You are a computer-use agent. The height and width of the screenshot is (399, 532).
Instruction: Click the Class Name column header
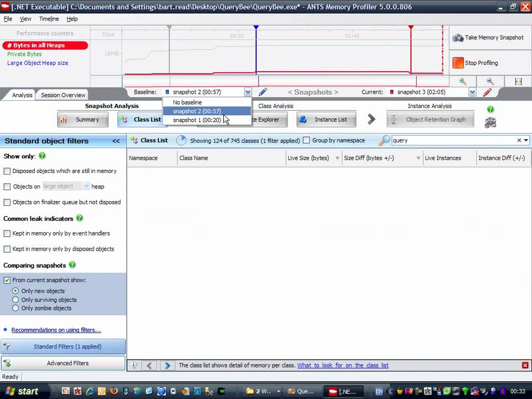[232, 158]
